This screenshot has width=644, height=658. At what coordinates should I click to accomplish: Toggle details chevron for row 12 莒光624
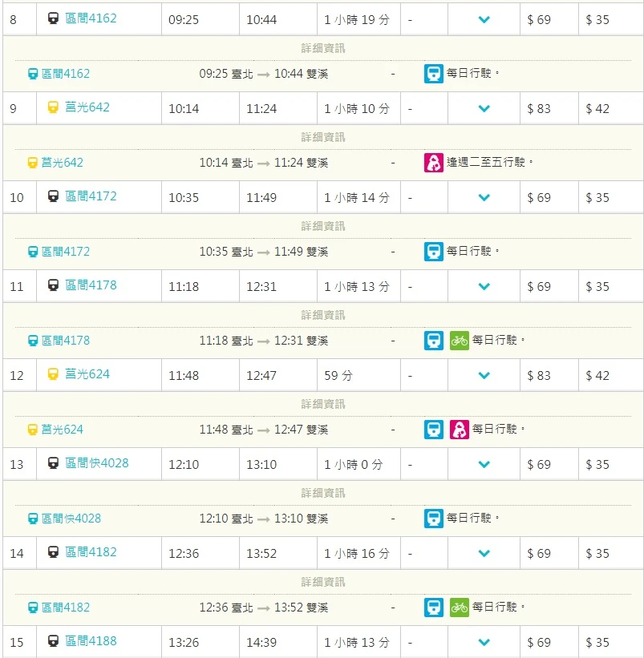click(484, 375)
